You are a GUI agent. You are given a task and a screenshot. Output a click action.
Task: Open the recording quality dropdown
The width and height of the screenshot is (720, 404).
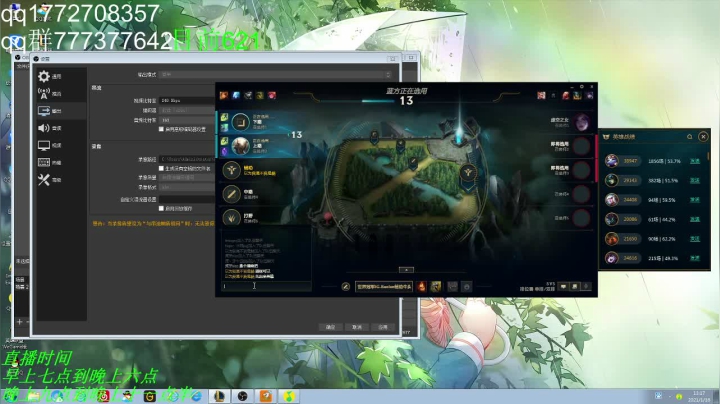pyautogui.click(x=187, y=177)
